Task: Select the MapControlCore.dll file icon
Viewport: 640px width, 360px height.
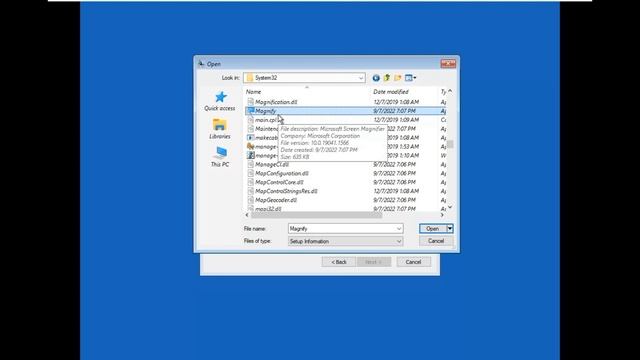Action: (251, 182)
